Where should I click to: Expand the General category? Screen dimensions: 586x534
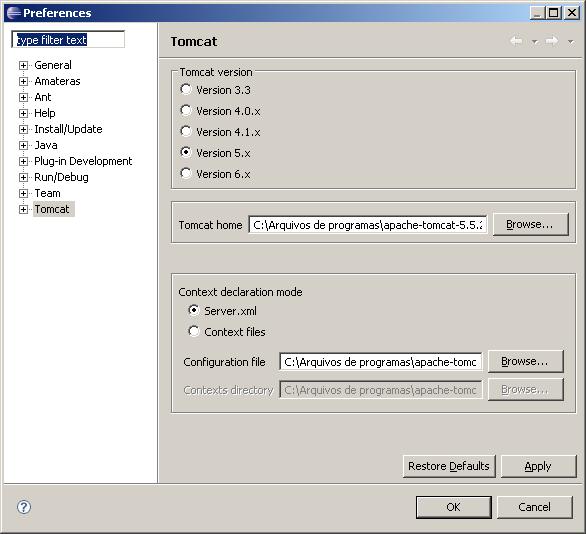pyautogui.click(x=23, y=65)
